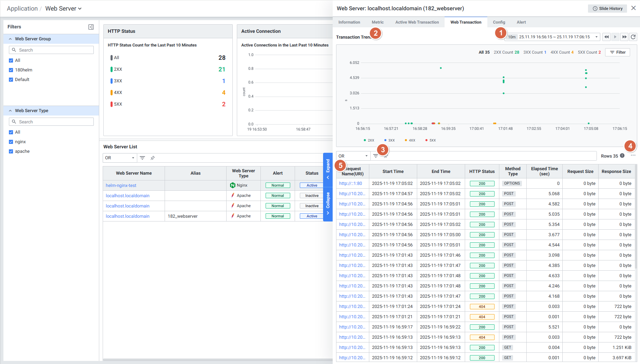This screenshot has height=364, width=640.
Task: Uncheck the 180helm group checkbox
Action: point(11,70)
